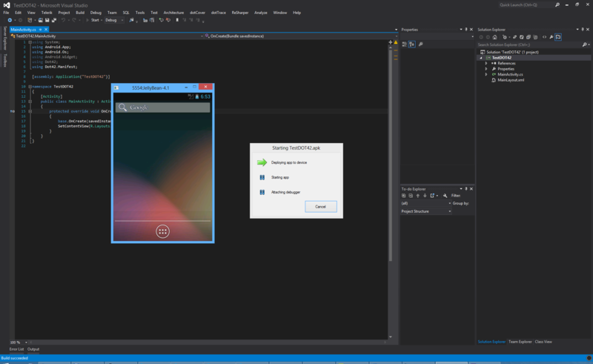The width and height of the screenshot is (593, 364).
Task: Click the Home icon in Solution Explorer
Action: point(494,36)
